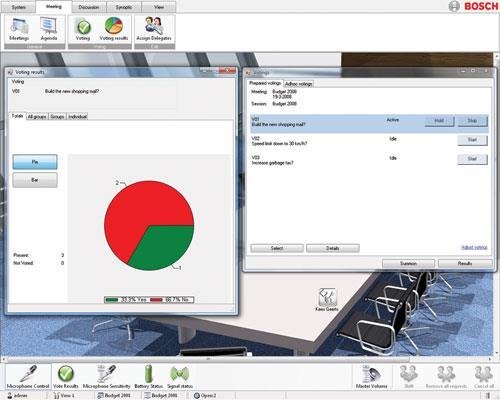This screenshot has height=400, width=500.
Task: Start the V03 garbage tax voting
Action: (x=472, y=159)
